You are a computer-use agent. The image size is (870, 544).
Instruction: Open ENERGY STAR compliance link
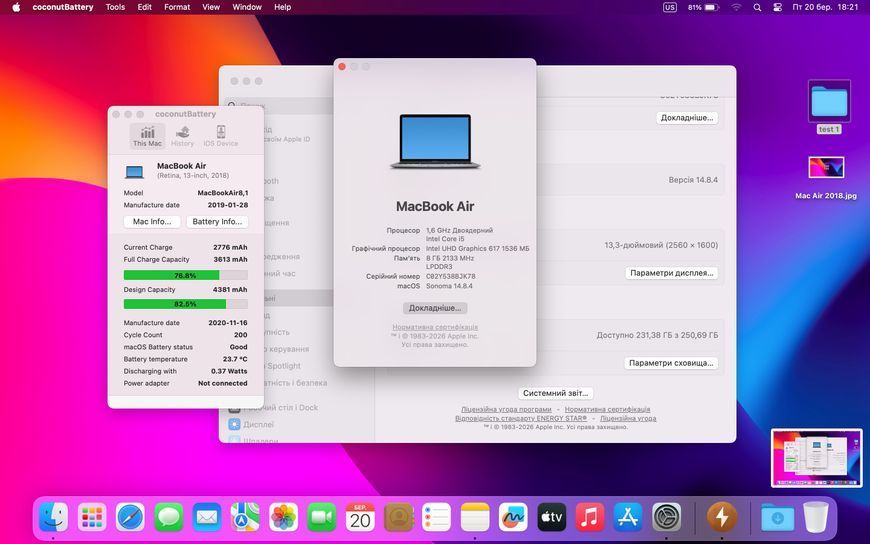[x=521, y=419]
